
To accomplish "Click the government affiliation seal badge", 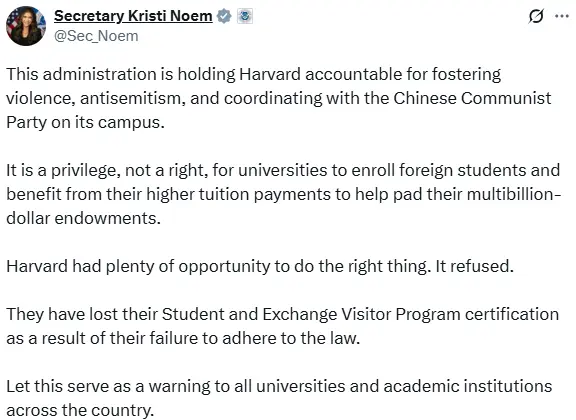I will click(245, 16).
